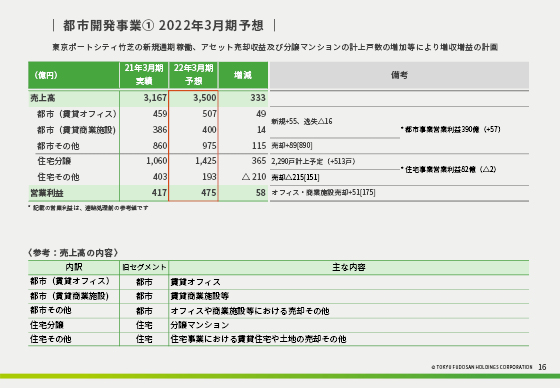
Task: Click '住宅その他' in the upper forecast table
Action: (59, 177)
